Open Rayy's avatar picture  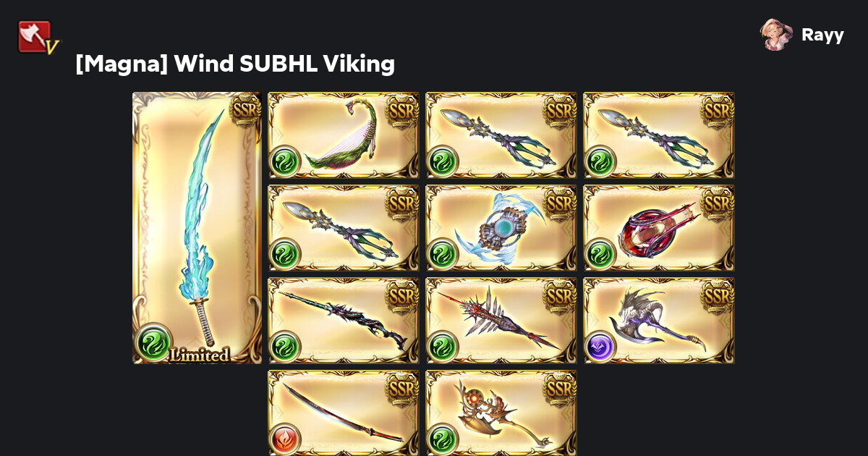(776, 35)
